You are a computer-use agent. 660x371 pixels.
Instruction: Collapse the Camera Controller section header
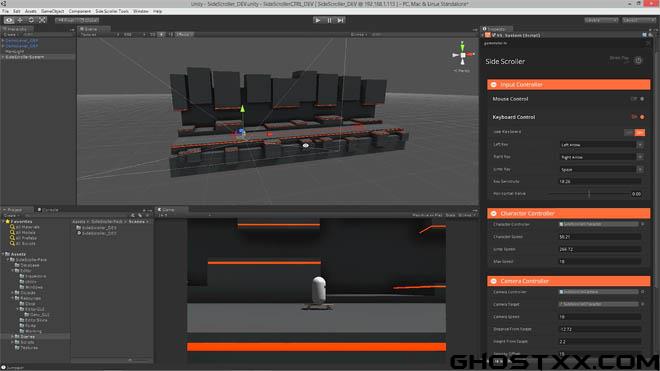569,281
